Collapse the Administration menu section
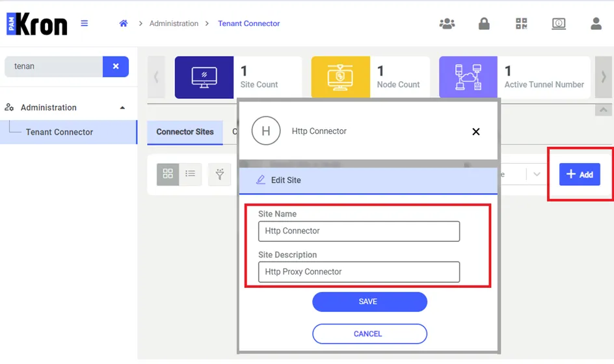The height and width of the screenshot is (364, 614). point(122,108)
